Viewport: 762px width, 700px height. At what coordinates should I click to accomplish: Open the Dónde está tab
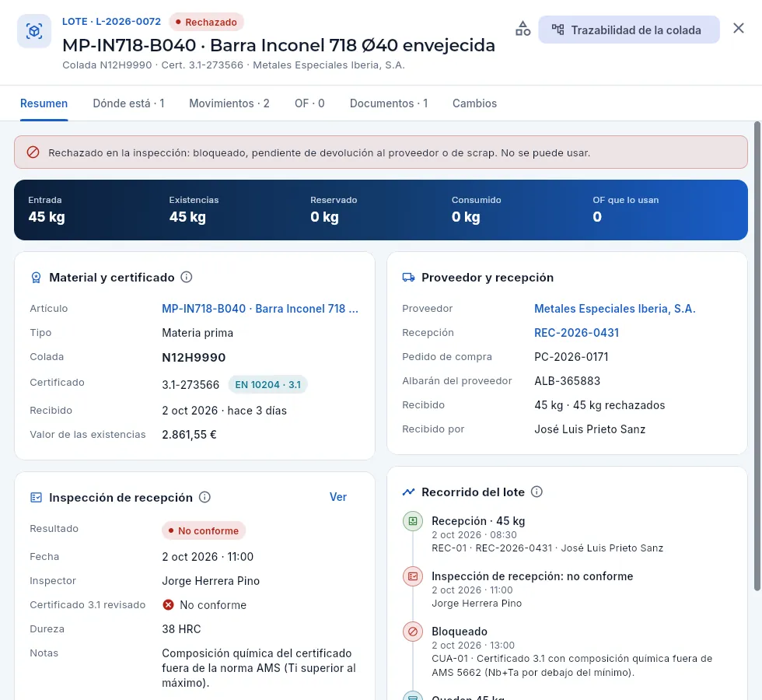[129, 103]
